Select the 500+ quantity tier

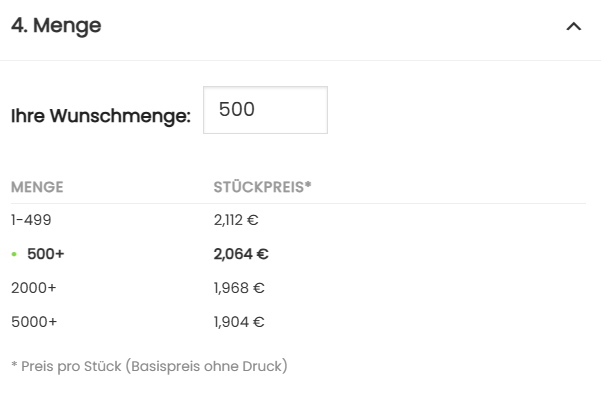pos(45,254)
